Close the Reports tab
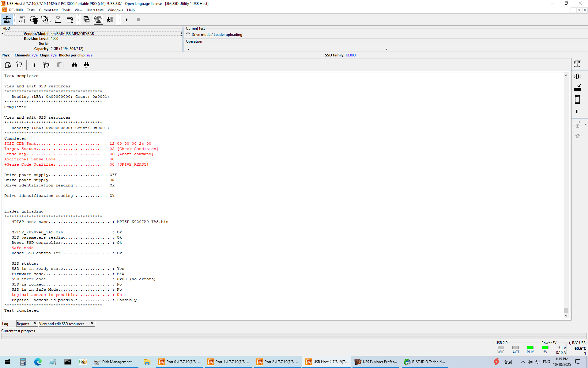Viewport: 588px width, 368px height. tap(35, 323)
